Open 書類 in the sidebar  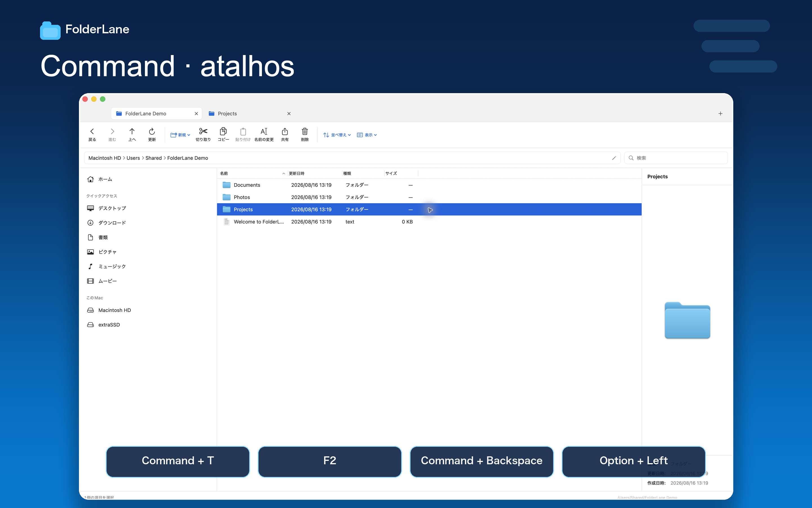(x=148, y=238)
